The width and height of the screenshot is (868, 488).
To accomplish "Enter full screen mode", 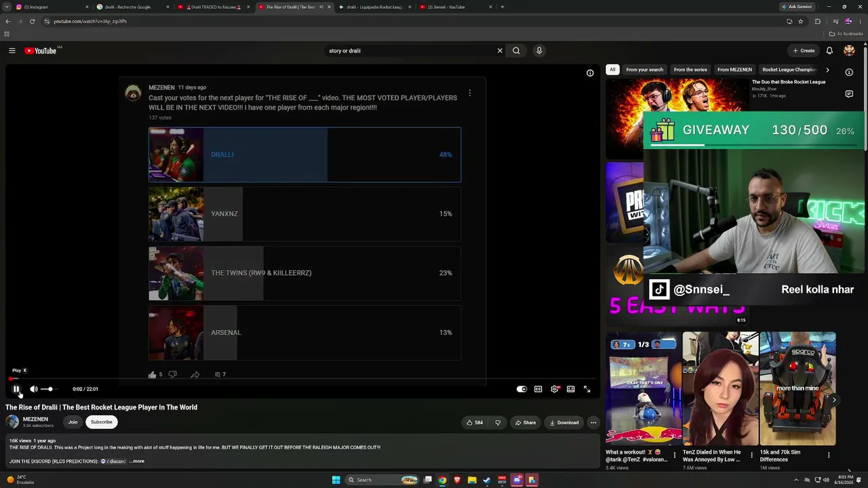I will click(587, 389).
